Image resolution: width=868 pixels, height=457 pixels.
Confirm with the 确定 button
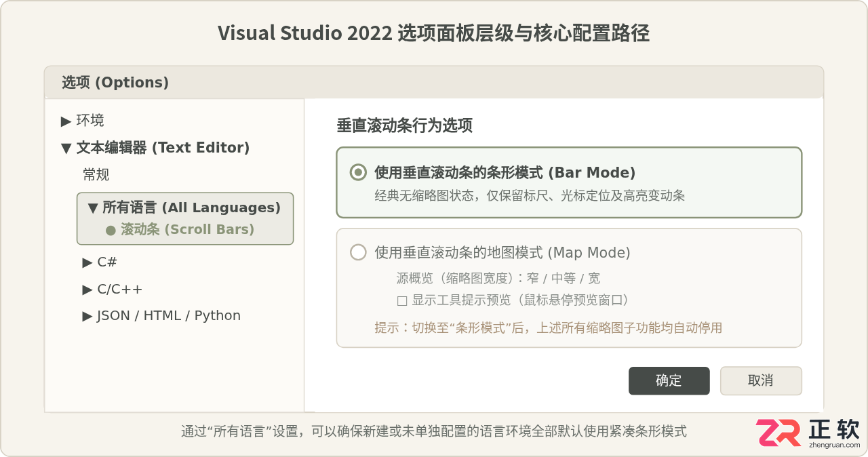pyautogui.click(x=669, y=381)
